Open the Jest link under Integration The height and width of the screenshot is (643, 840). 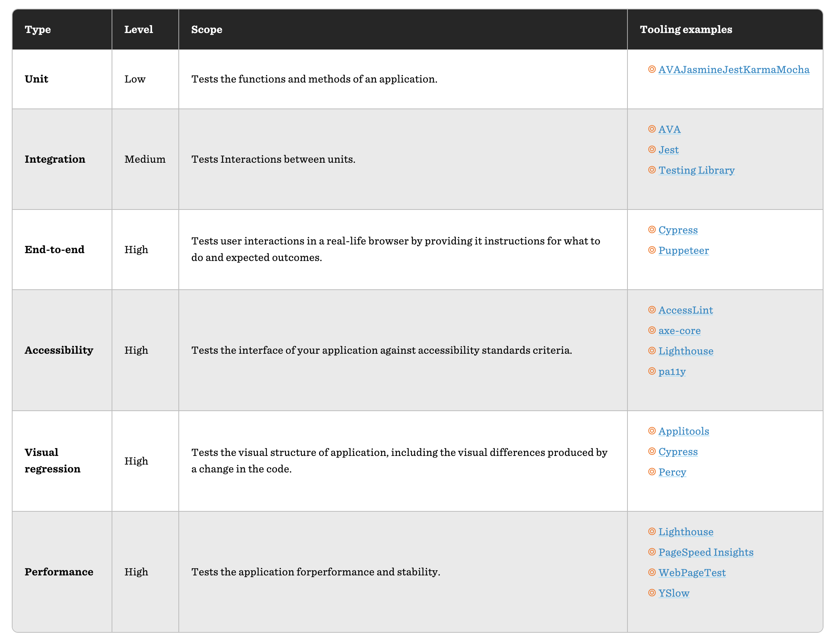[668, 150]
